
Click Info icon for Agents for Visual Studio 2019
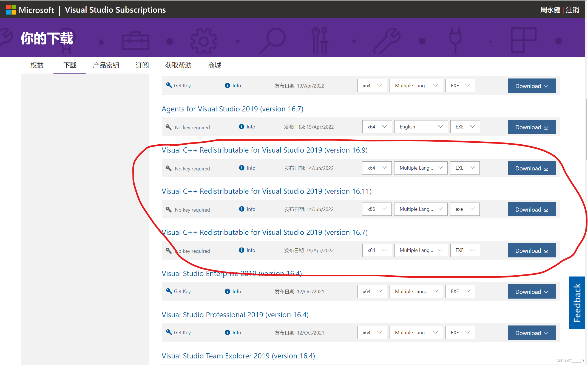point(242,127)
